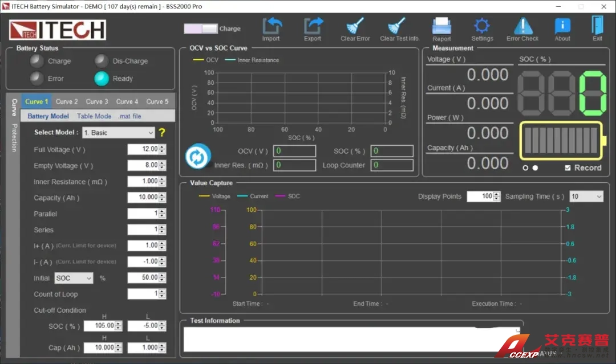The height and width of the screenshot is (364, 616).
Task: Click the Inner Res. (mΩ) readout field
Action: click(x=295, y=165)
